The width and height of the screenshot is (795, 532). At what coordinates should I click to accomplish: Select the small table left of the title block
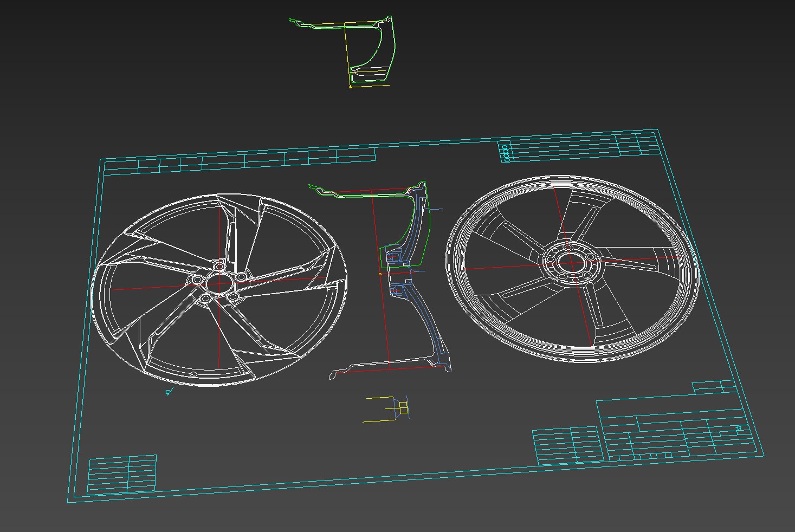pyautogui.click(x=567, y=446)
